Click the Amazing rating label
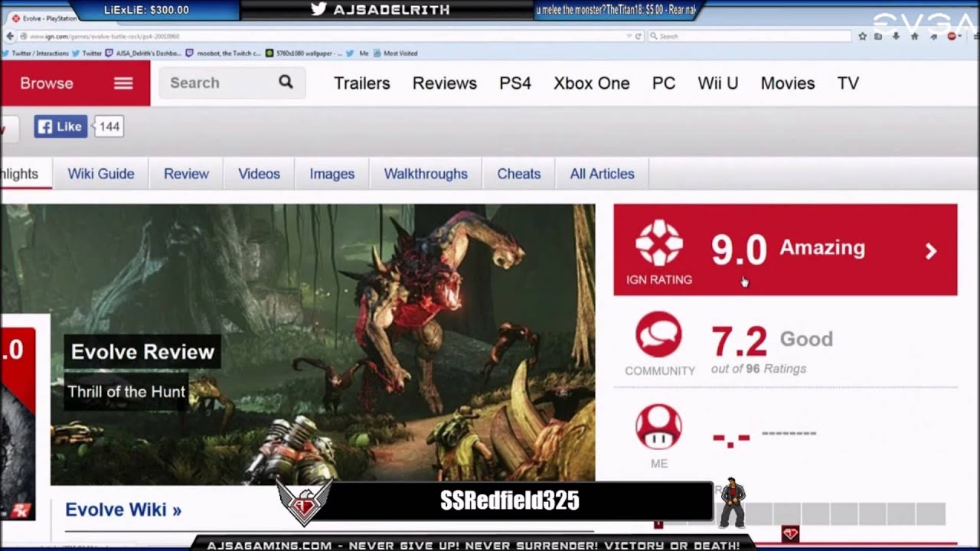Image resolution: width=980 pixels, height=551 pixels. tap(822, 247)
